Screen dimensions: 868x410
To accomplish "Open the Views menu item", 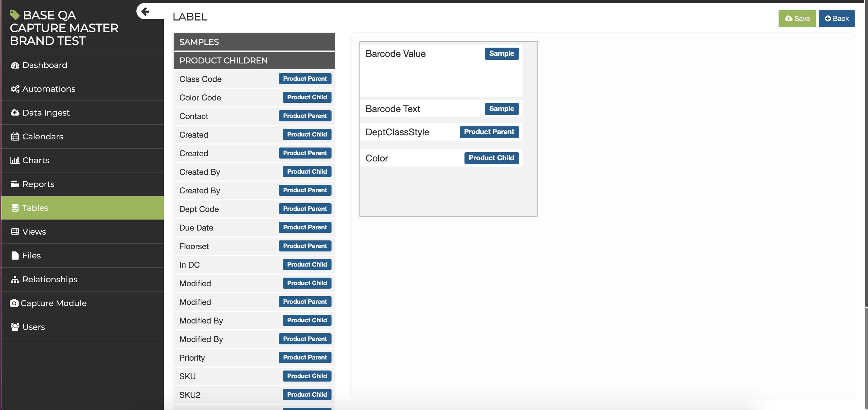I will [34, 232].
